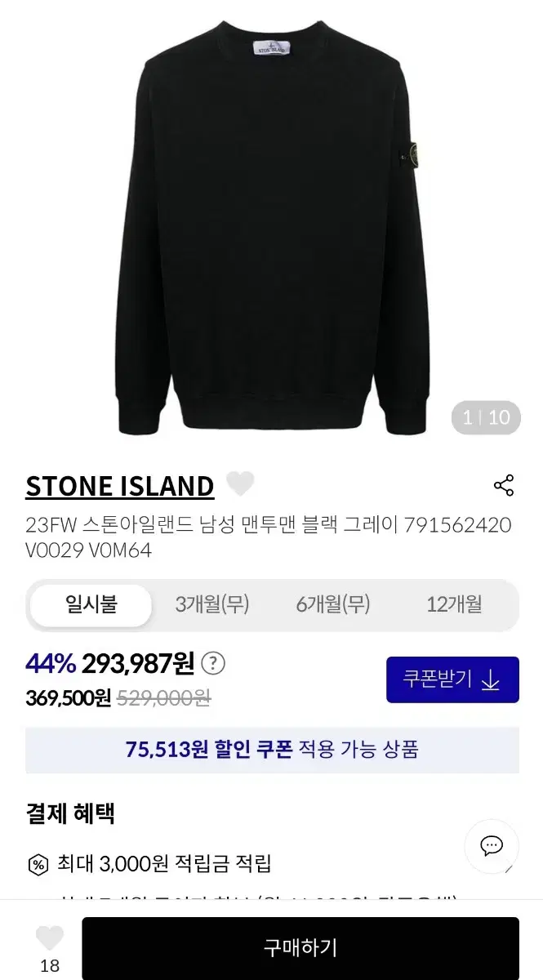Click the percent badge icon for rewards
Viewport: 543px width, 980px height.
pyautogui.click(x=38, y=864)
